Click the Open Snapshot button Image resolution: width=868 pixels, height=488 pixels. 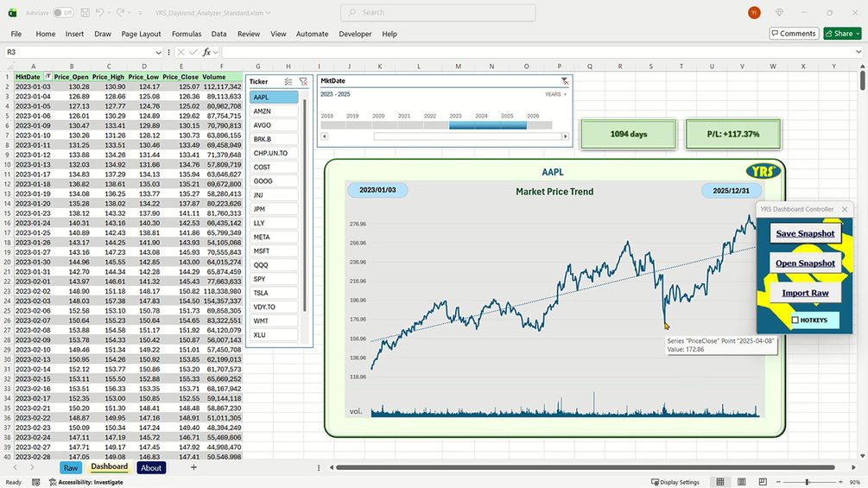point(805,263)
